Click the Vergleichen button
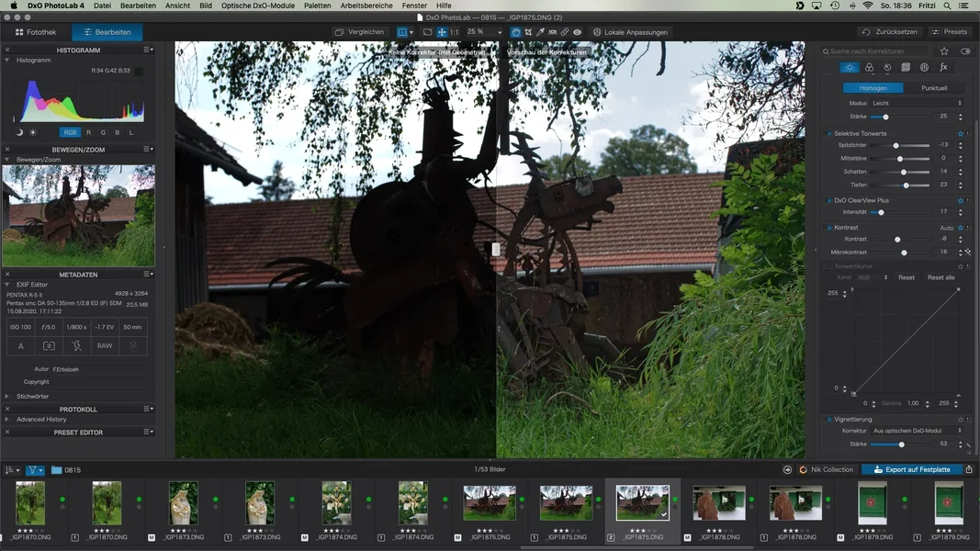Image resolution: width=980 pixels, height=551 pixels. pos(359,32)
